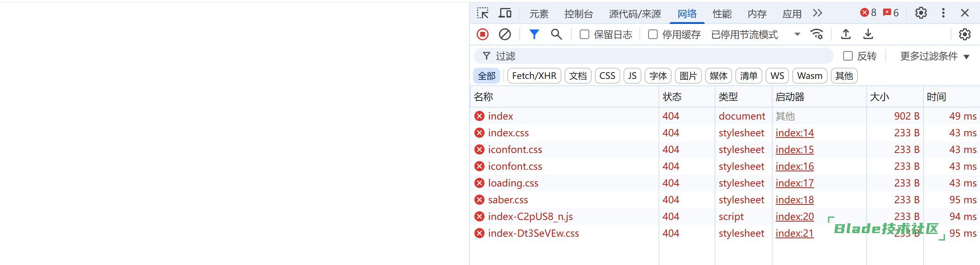
Task: Open the DevTools three-dot menu
Action: click(x=943, y=13)
